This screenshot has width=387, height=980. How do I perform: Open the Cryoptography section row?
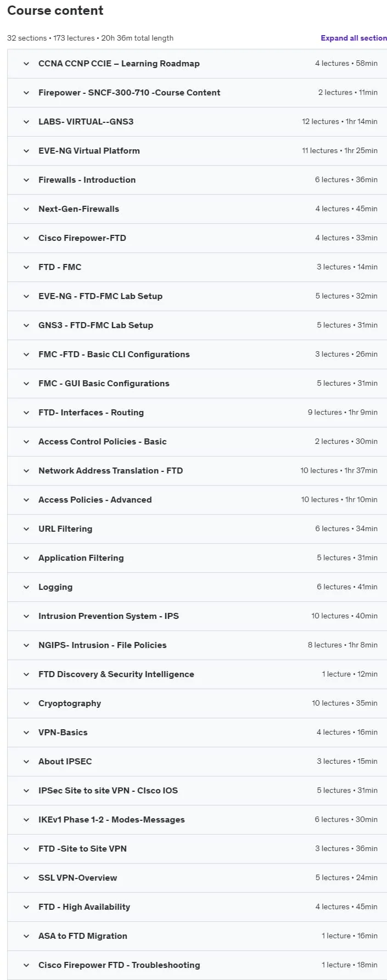point(197,703)
